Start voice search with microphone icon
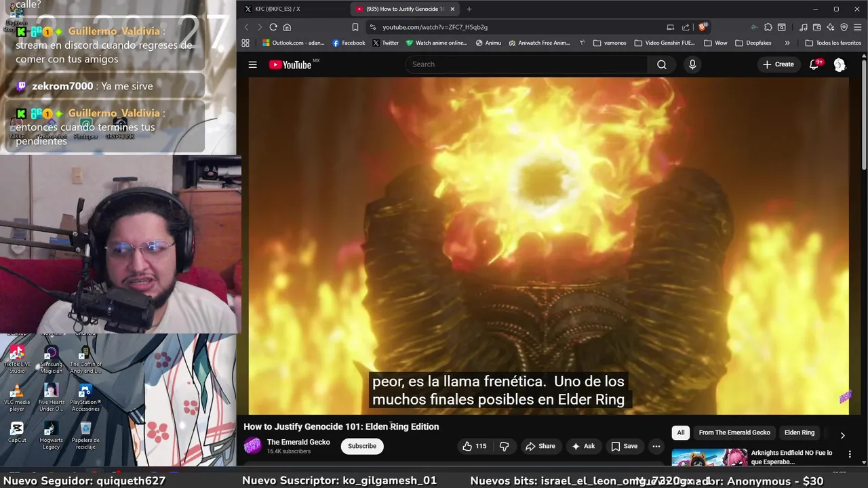Screen dimensions: 868x488 coord(692,64)
